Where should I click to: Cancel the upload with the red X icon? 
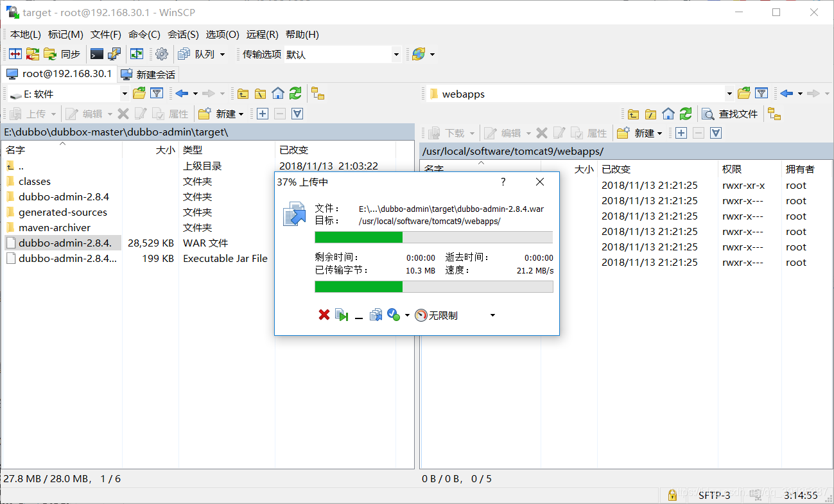click(x=324, y=315)
